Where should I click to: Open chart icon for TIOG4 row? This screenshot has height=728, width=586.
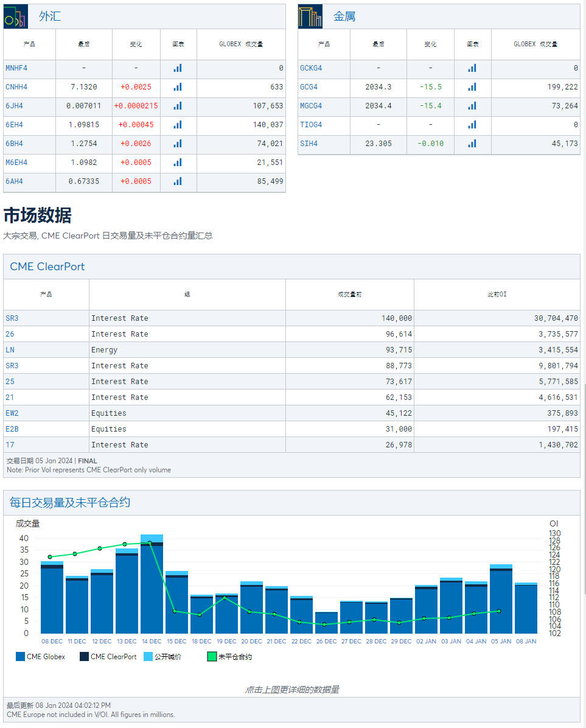[x=472, y=125]
